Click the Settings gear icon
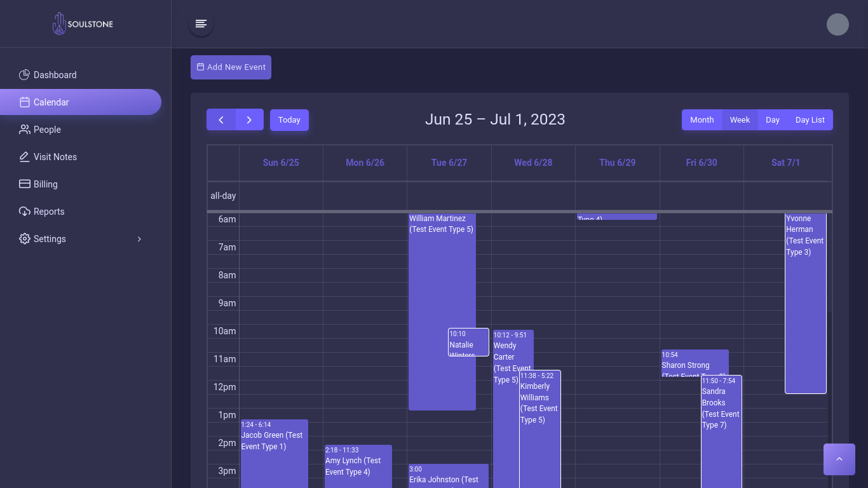This screenshot has width=868, height=488. point(24,239)
